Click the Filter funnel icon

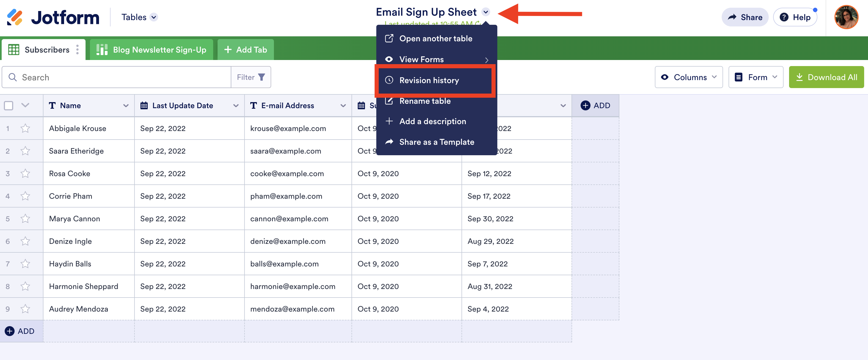(x=262, y=77)
